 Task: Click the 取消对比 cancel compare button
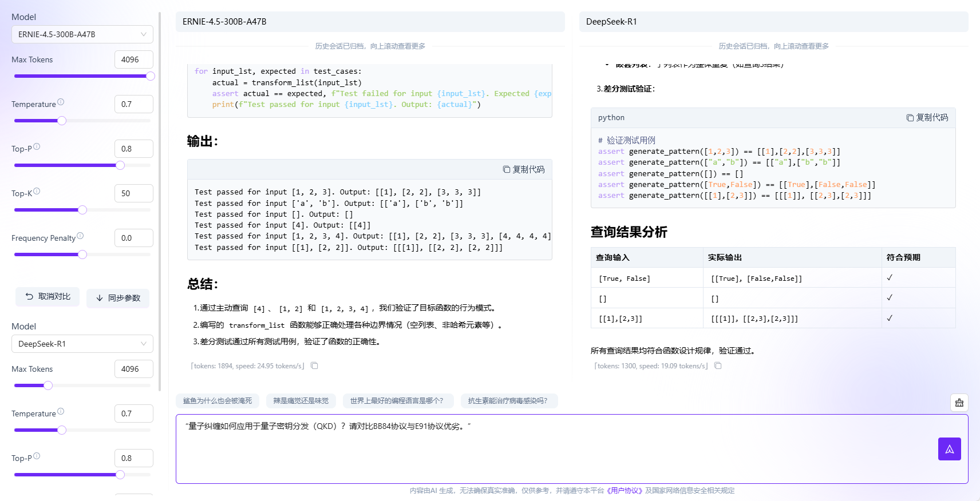tap(48, 297)
